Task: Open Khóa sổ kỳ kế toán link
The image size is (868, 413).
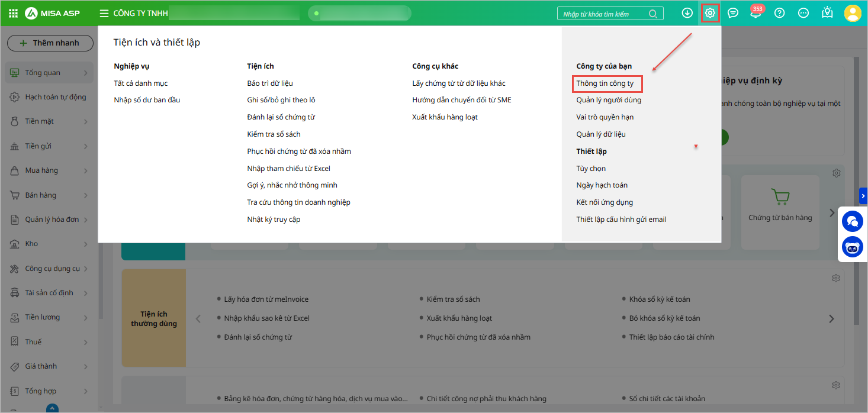Action: tap(660, 299)
